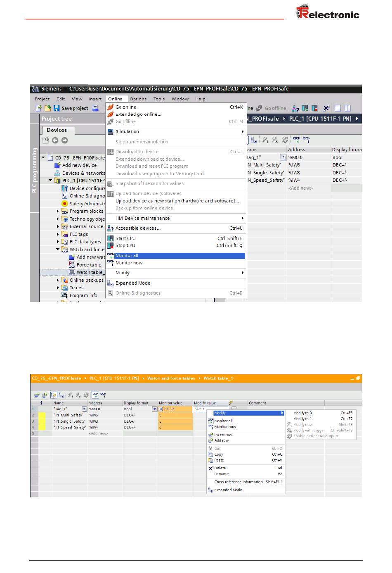Viewport: 392px width, 573px height.
Task: Click the back arrow in the Devices panel
Action: point(55,140)
